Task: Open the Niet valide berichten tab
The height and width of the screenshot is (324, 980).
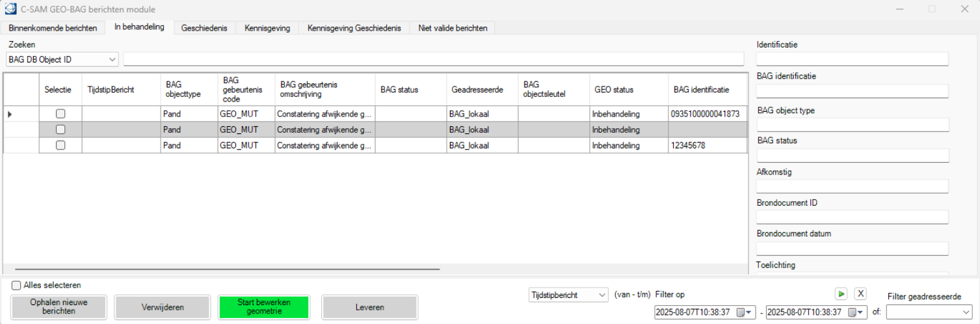Action: click(453, 28)
